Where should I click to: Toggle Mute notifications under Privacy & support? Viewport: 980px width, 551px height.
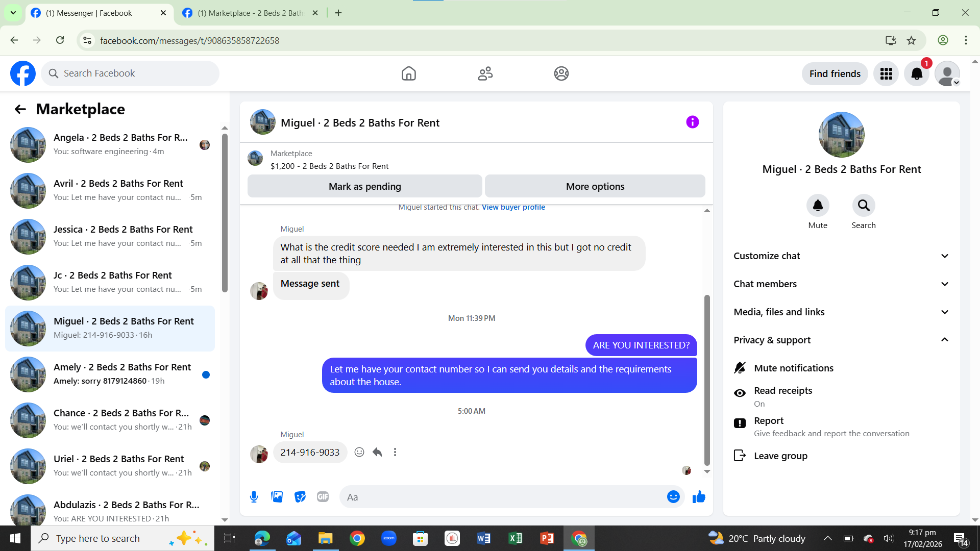tap(794, 368)
